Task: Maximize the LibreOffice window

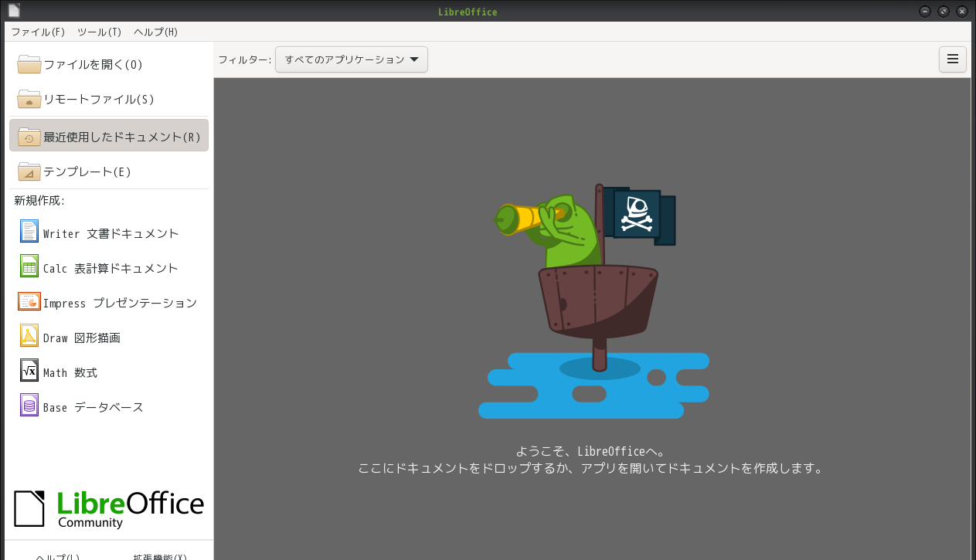Action: [x=944, y=12]
